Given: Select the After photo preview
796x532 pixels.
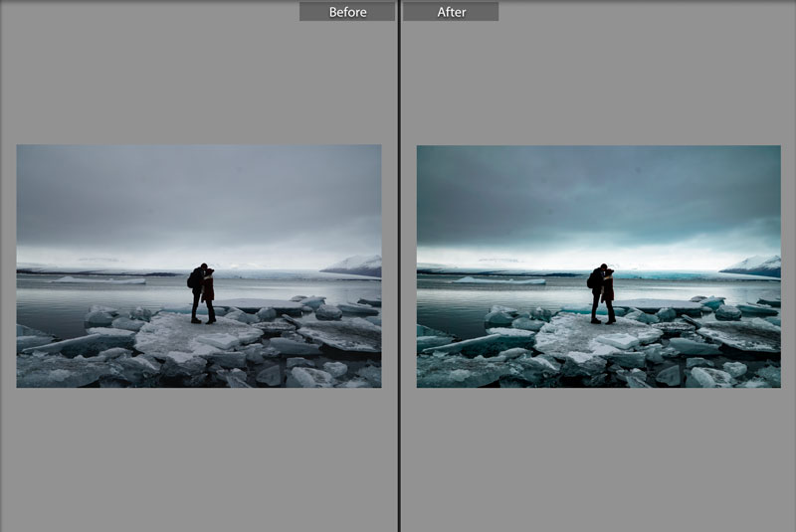Looking at the screenshot, I should tap(598, 266).
